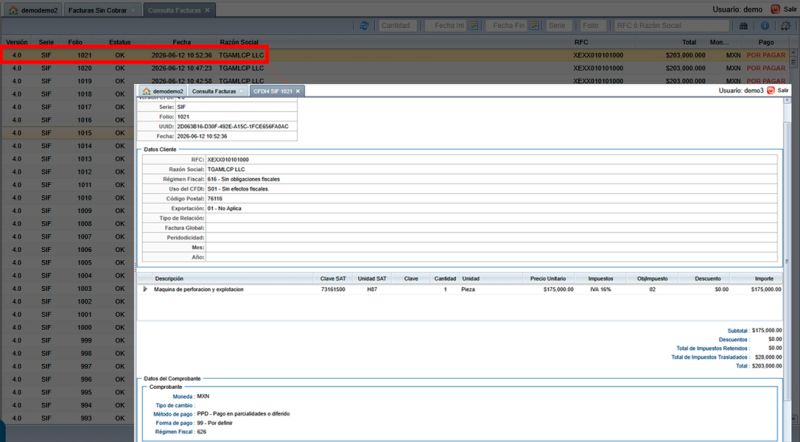Viewport: 800px width, 442px height.
Task: Click the Forma de pago value 99 - Por definir
Action: [x=215, y=423]
